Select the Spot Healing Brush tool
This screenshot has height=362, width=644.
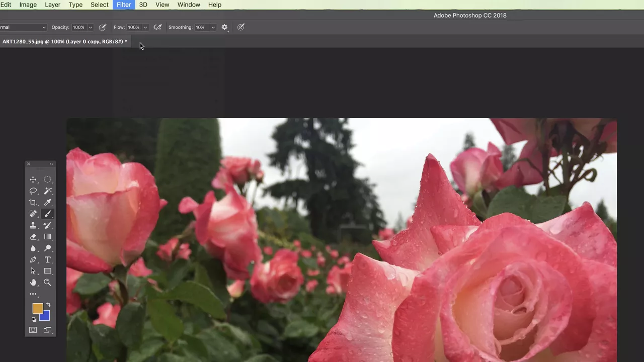coord(33,214)
